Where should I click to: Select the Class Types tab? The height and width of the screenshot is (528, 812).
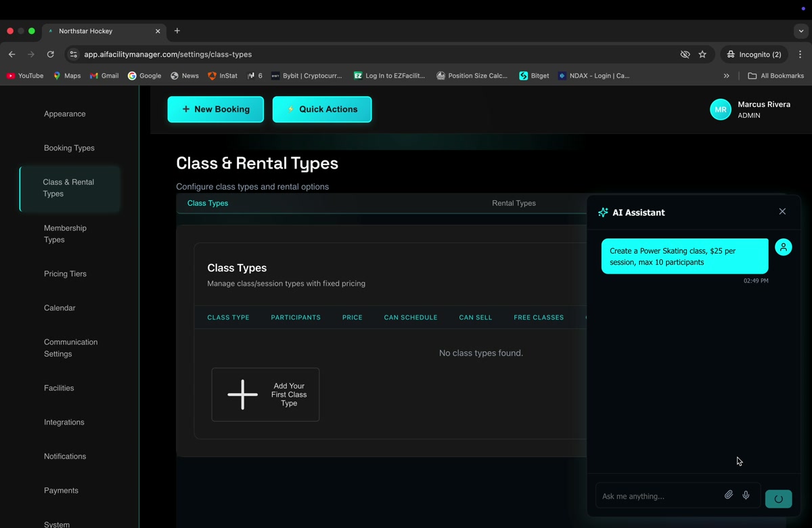point(208,203)
